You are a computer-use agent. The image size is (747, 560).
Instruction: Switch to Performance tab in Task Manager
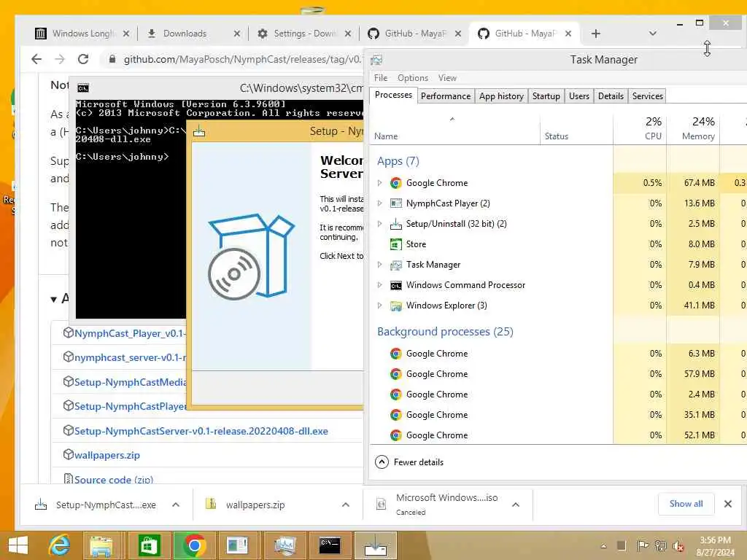[446, 96]
